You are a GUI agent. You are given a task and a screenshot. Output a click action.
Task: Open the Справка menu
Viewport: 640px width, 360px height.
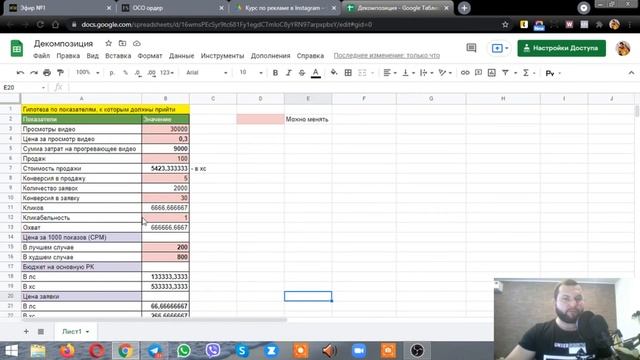pyautogui.click(x=310, y=56)
